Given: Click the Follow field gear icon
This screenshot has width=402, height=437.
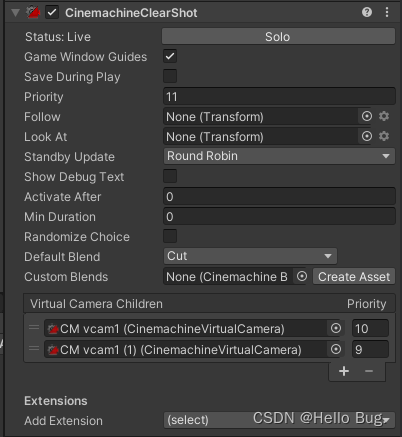Looking at the screenshot, I should pyautogui.click(x=384, y=116).
